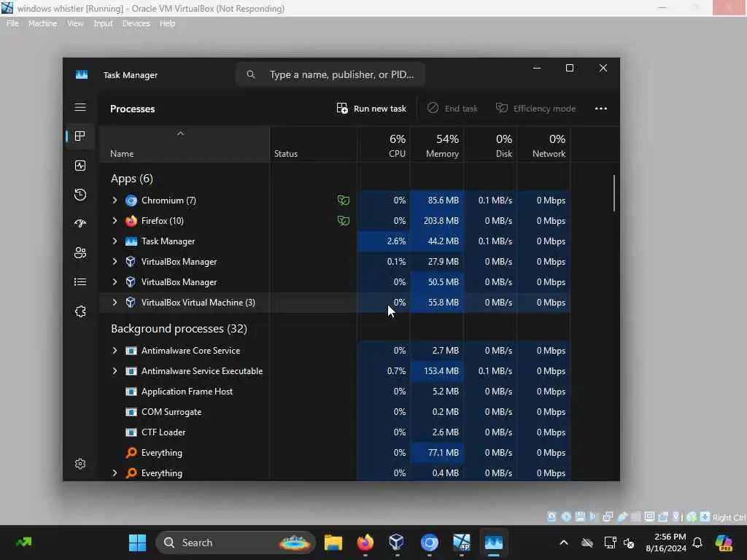Screen dimensions: 747x560
Task: Open the Performance sidebar icon
Action: [80, 166]
